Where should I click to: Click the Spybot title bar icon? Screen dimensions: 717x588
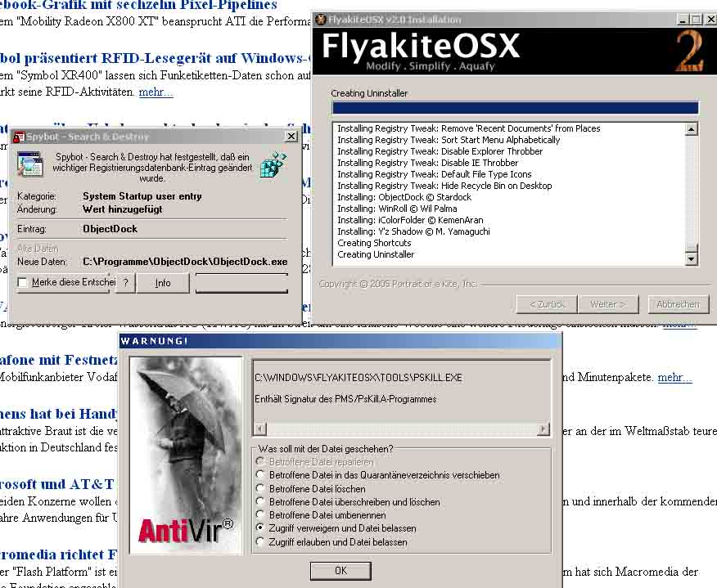click(x=19, y=137)
